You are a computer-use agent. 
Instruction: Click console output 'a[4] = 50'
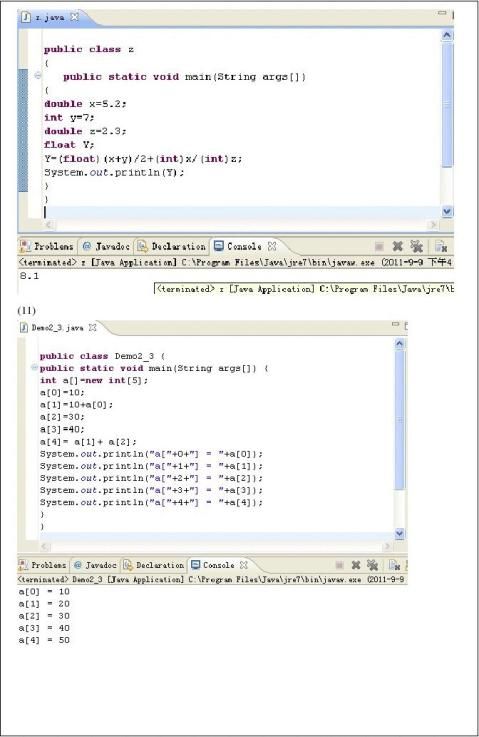(44, 640)
